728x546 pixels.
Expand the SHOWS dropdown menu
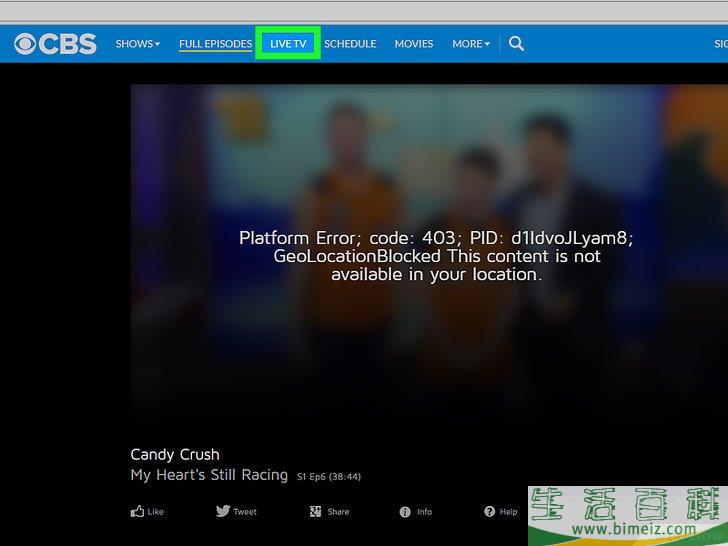tap(137, 44)
